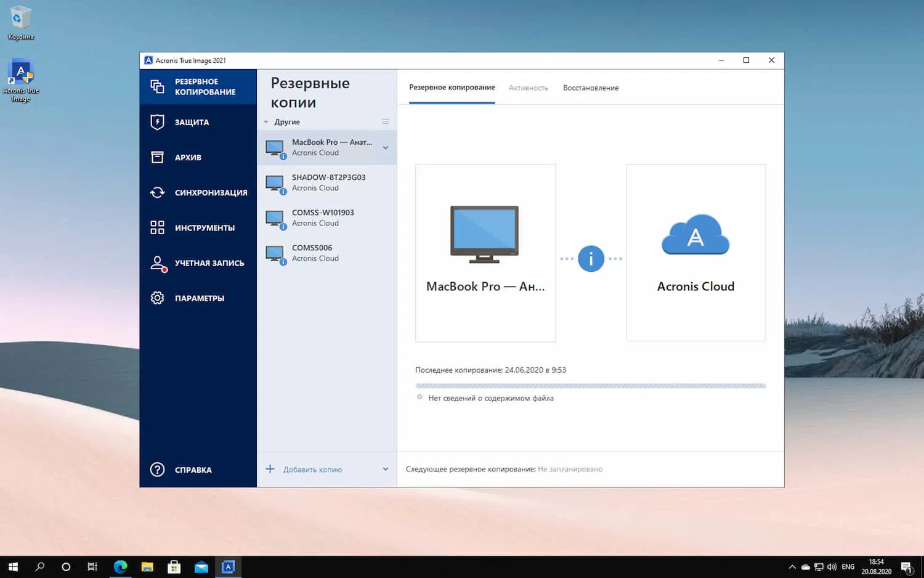Open the Защита section in the sidebar
The width and height of the screenshot is (924, 578).
pos(193,122)
